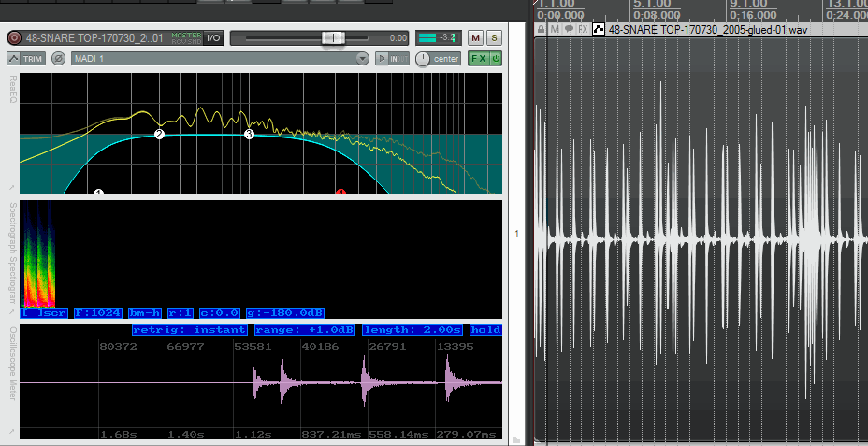Viewport: 868px width, 446px height.
Task: Open the track I/O routing button
Action: [x=213, y=38]
